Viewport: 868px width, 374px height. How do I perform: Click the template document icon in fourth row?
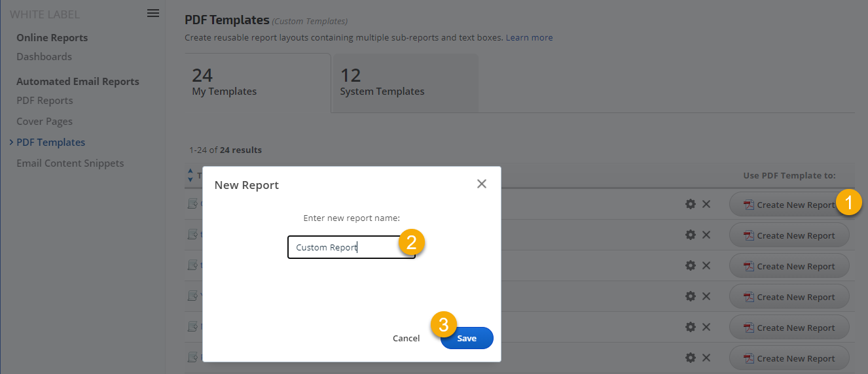[192, 296]
